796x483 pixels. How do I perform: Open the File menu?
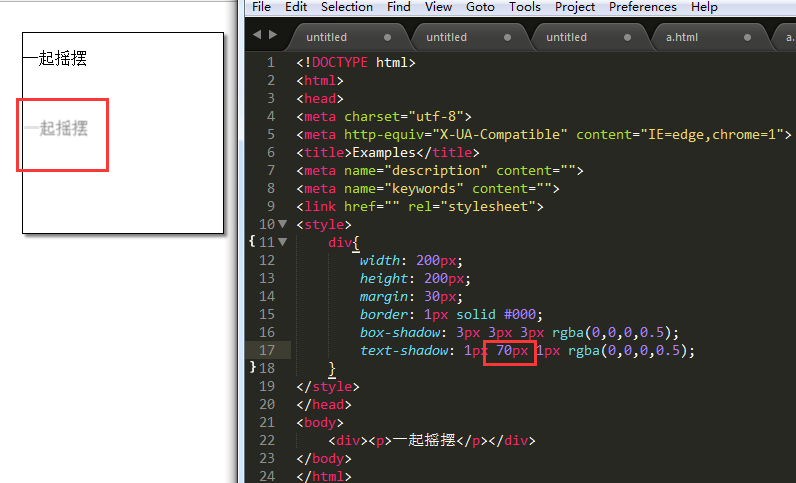[261, 7]
